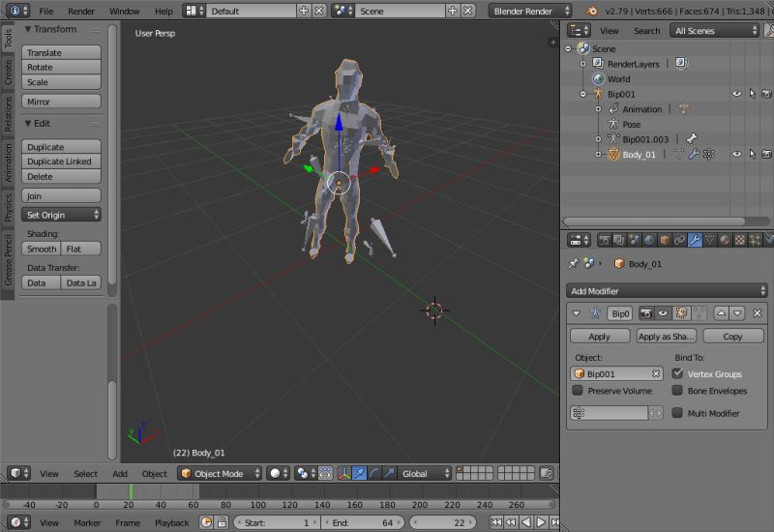Open the Render menu
774x532 pixels.
coord(81,11)
